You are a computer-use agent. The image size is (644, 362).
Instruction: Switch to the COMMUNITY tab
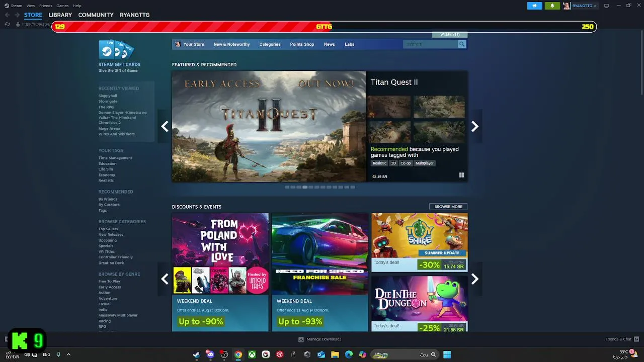point(96,15)
